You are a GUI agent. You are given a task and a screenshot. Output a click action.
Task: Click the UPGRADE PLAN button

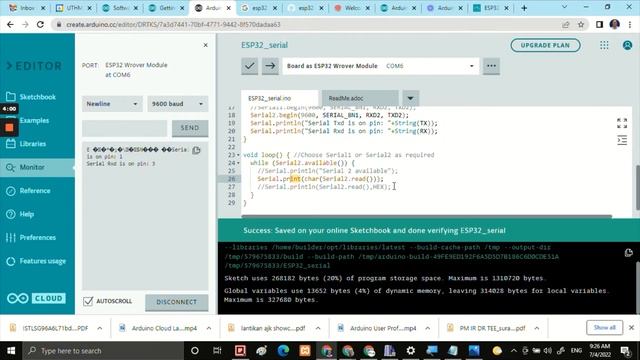pos(545,45)
